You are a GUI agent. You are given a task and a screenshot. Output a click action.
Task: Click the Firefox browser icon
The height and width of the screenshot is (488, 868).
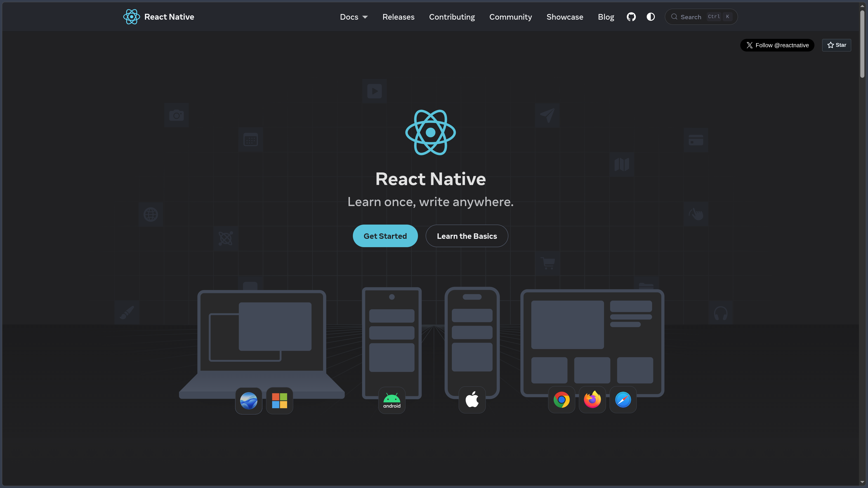point(592,400)
